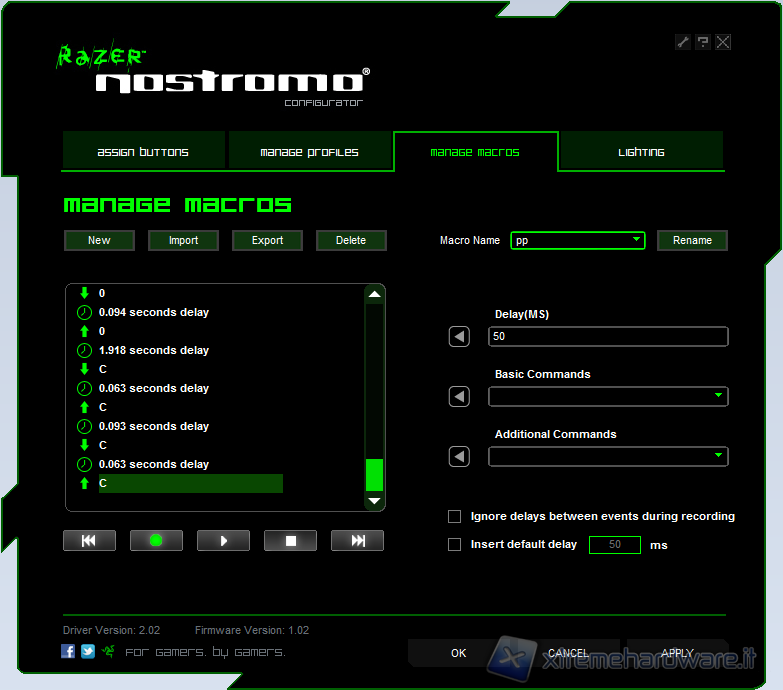Expand the Macro Name dropdown showing pp
Viewport: 783px width, 690px height.
(x=637, y=240)
